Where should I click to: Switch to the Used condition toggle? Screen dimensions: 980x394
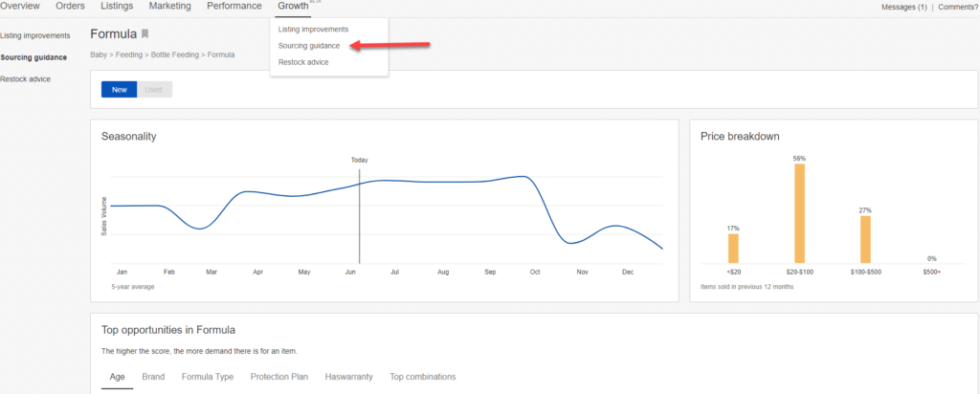point(154,89)
